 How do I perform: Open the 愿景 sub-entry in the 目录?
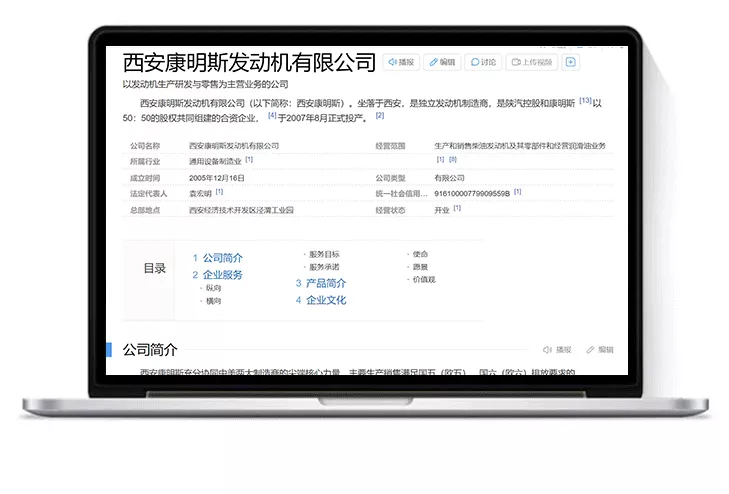click(x=420, y=267)
